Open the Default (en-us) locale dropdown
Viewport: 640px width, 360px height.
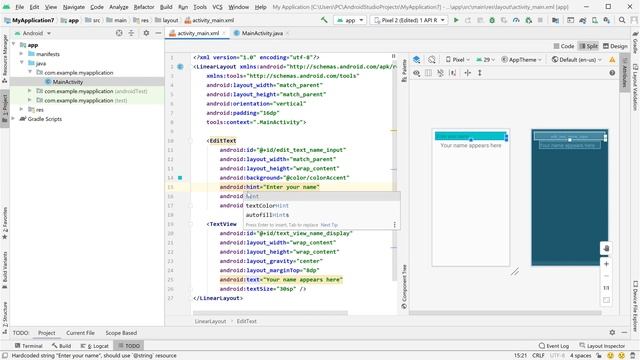tap(577, 60)
